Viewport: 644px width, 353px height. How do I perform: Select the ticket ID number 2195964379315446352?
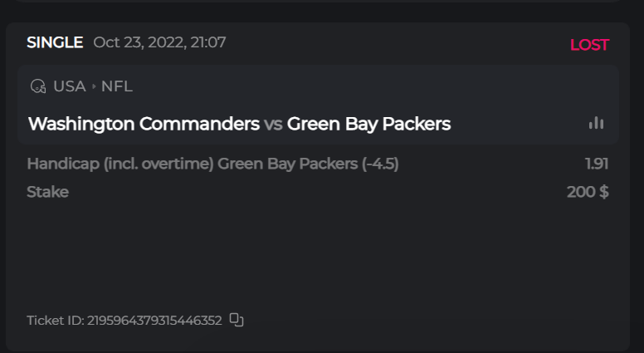[x=154, y=321]
